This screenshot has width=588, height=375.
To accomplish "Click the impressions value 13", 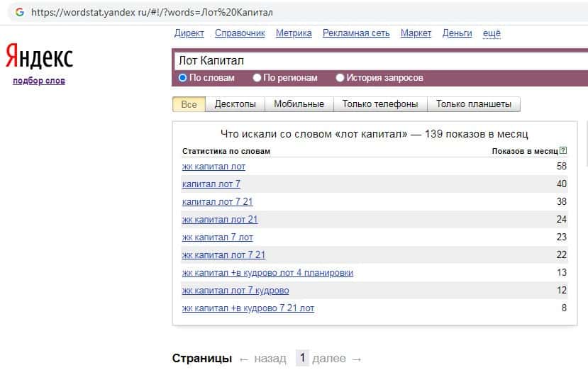I will (562, 272).
